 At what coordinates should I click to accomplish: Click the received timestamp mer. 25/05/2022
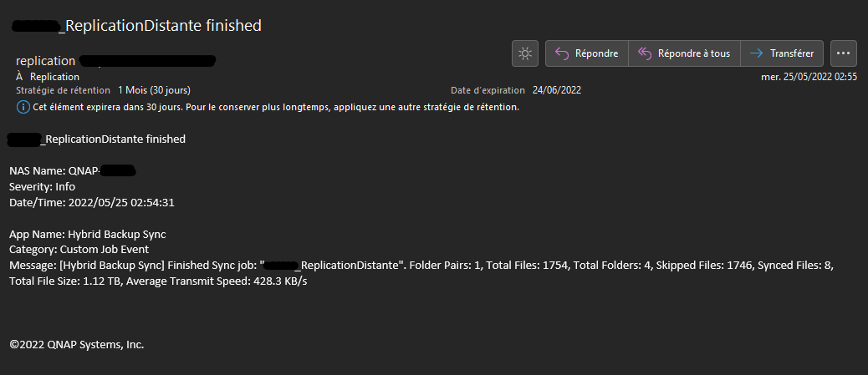(x=809, y=77)
